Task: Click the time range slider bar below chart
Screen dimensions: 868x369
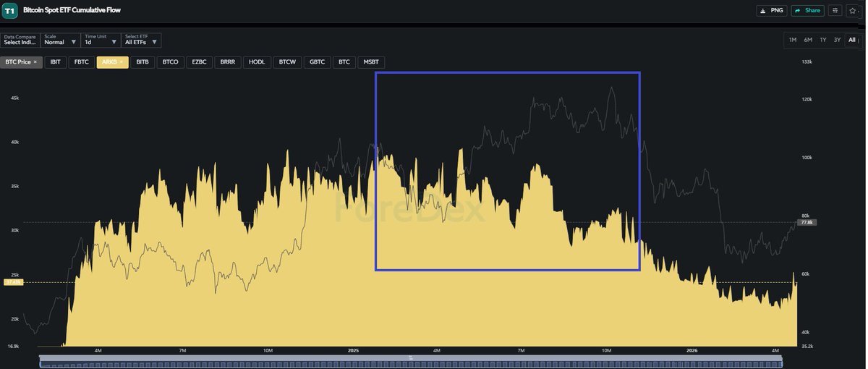Action: [410, 362]
